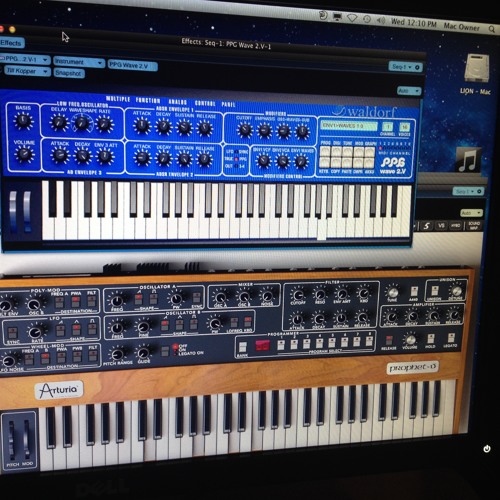Click the Prophet PITCH wheel
Viewport: 500px width, 500px height.
(x=12, y=439)
